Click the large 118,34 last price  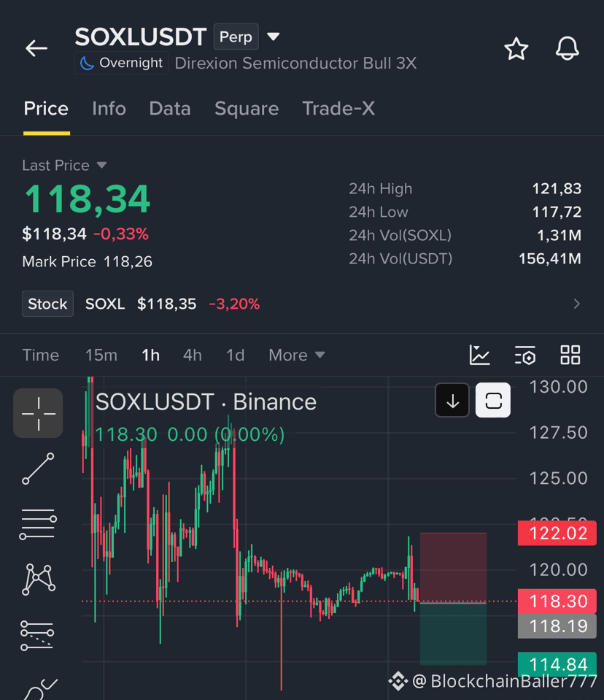(x=87, y=199)
